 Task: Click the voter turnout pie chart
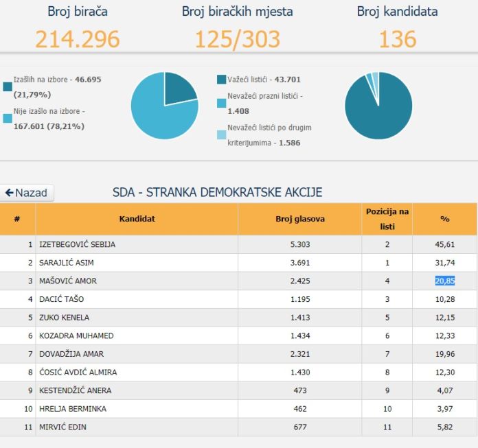164,106
